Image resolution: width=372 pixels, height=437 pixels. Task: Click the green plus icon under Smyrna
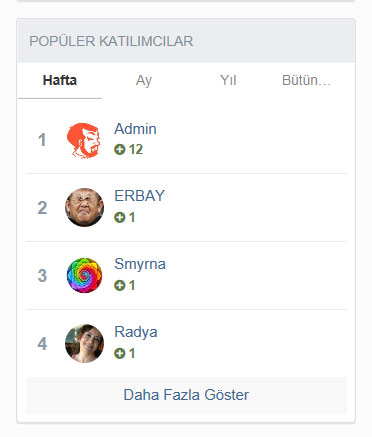tap(119, 285)
